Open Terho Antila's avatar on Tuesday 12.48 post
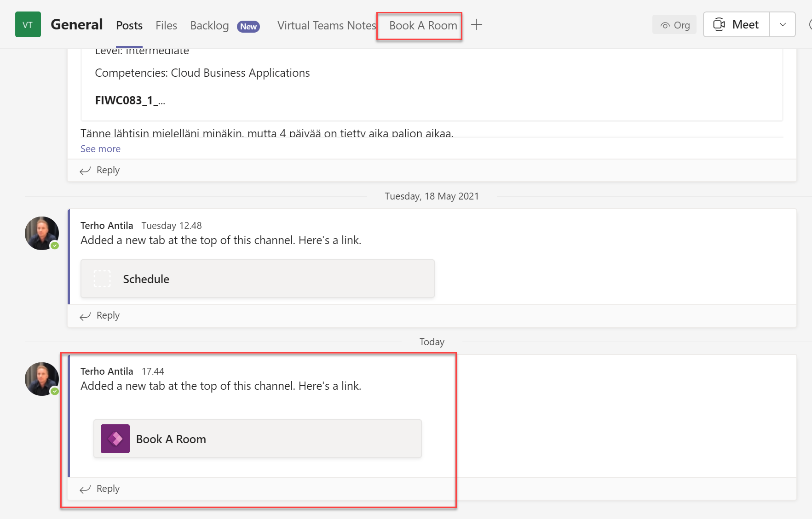The width and height of the screenshot is (812, 519). tap(42, 234)
